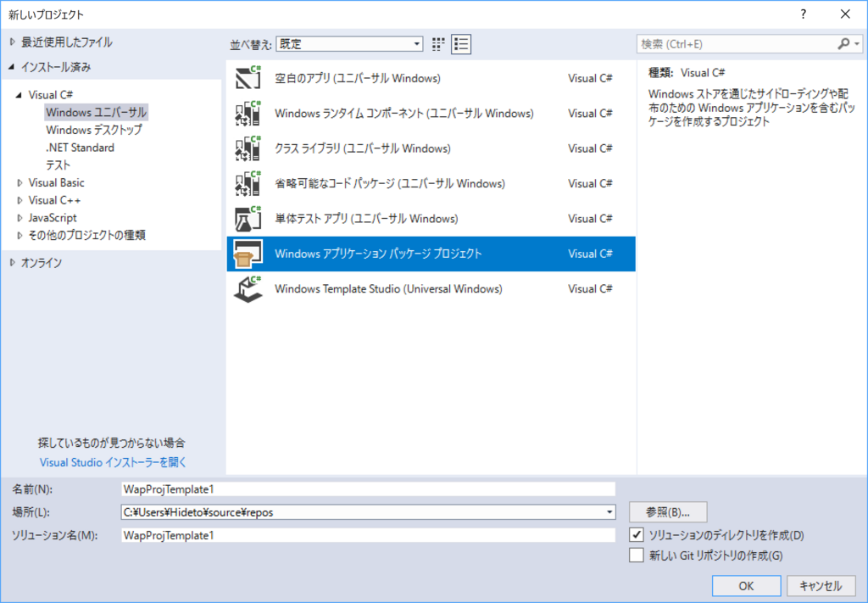Viewport: 868px width, 603px height.
Task: Open the help question mark button
Action: (x=804, y=14)
